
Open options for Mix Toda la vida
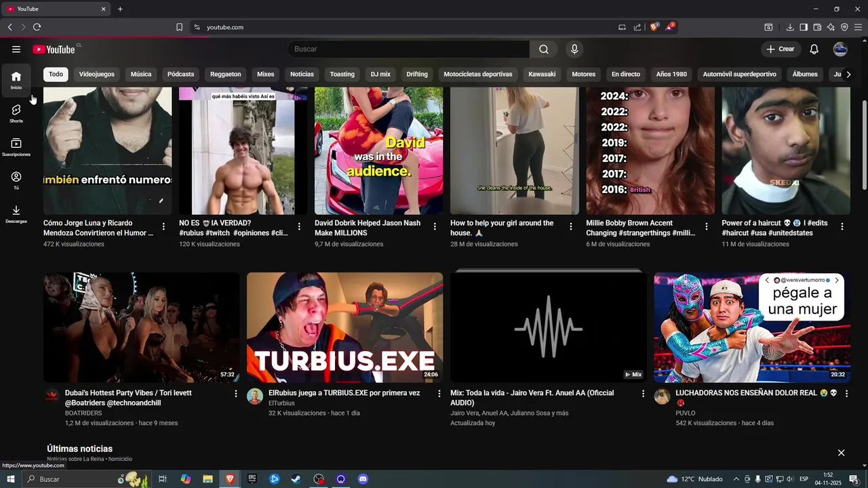(x=643, y=394)
